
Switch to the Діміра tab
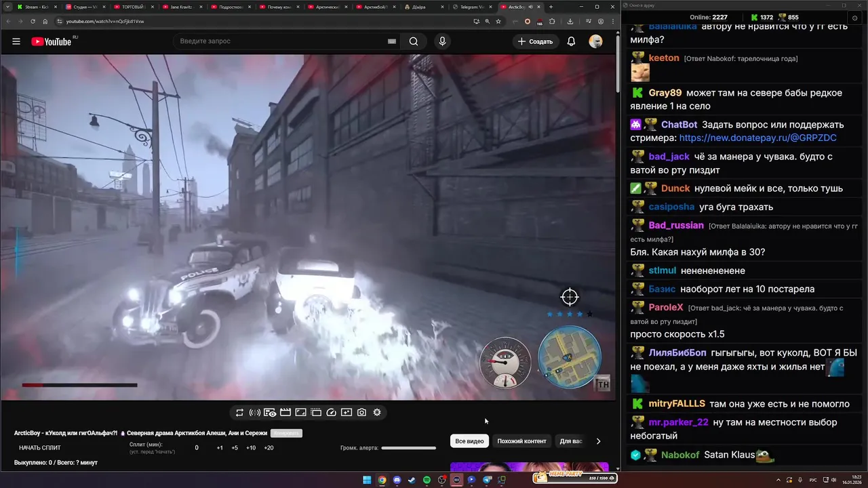pyautogui.click(x=424, y=7)
